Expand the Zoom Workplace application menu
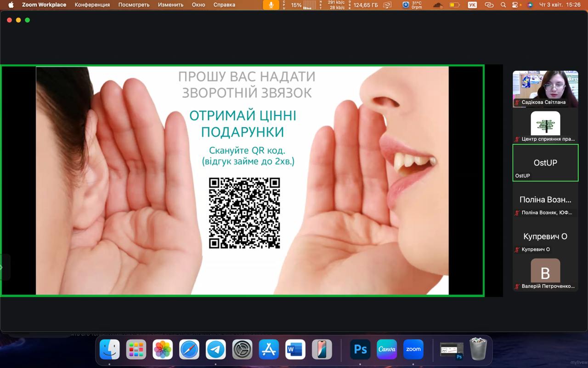The image size is (588, 368). [44, 5]
